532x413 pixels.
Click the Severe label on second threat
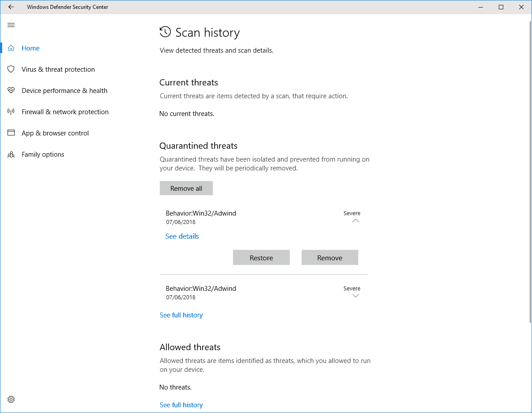coord(352,289)
